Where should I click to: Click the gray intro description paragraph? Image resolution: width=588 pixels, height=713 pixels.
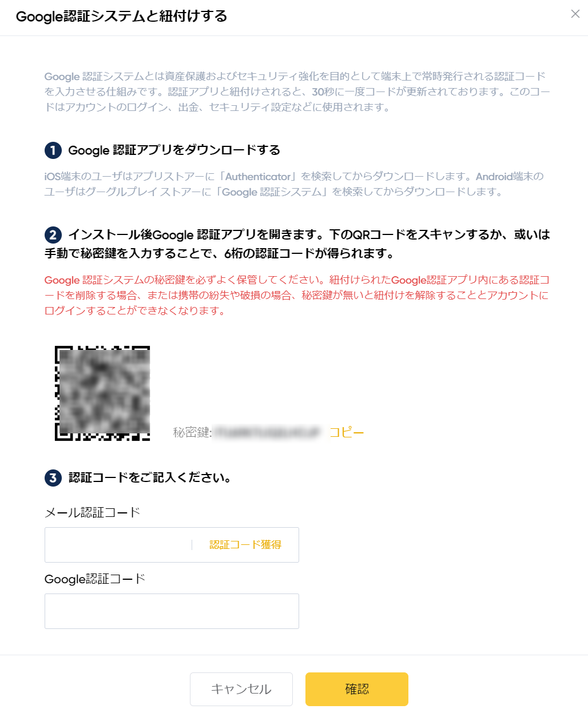[x=297, y=92]
